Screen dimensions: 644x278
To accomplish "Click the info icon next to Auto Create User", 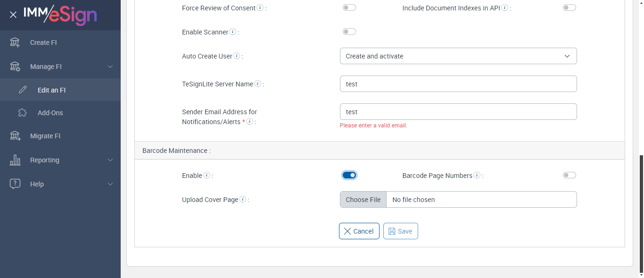I will 237,56.
